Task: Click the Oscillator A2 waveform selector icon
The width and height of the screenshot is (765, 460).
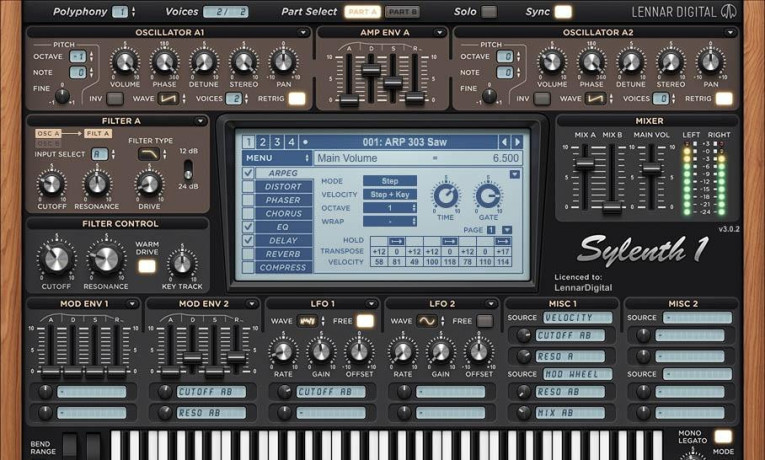Action: (x=595, y=99)
